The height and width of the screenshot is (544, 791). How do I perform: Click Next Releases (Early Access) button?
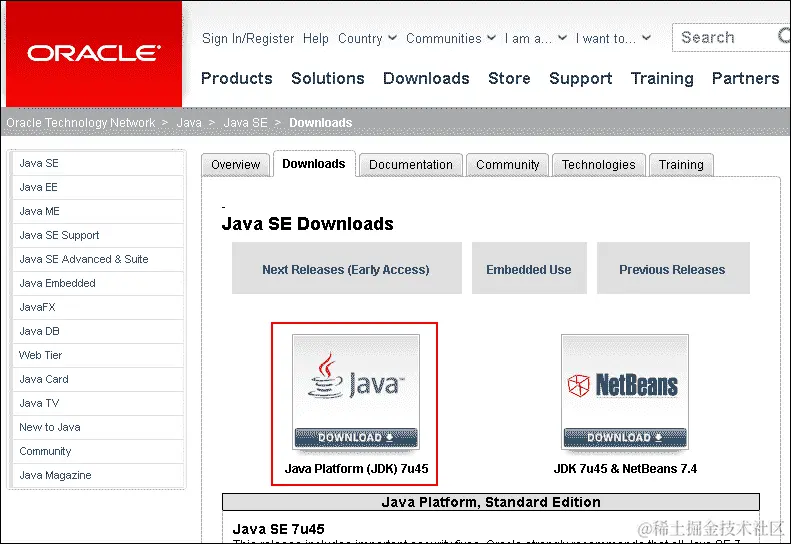[347, 268]
